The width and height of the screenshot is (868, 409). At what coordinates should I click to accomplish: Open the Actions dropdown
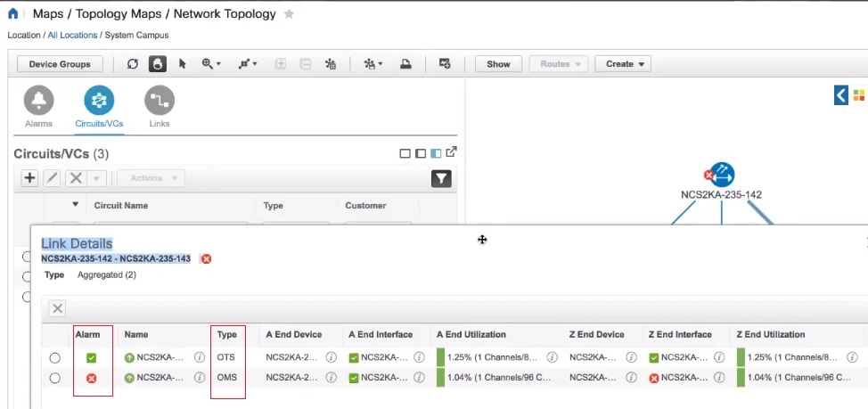[x=151, y=178]
